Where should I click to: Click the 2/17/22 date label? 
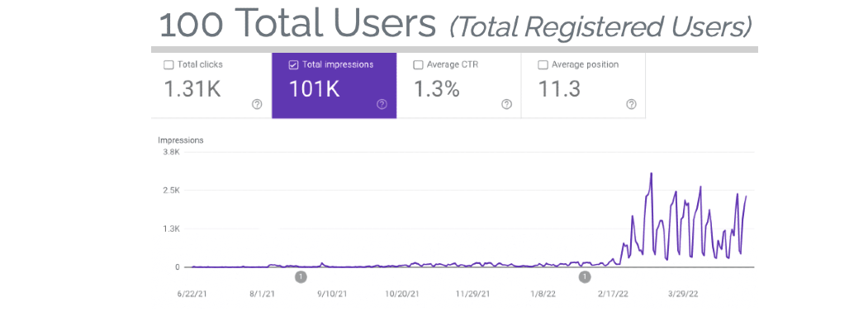[614, 294]
